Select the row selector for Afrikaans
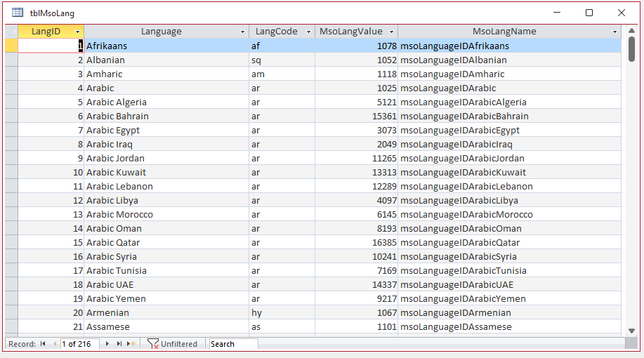Image resolution: width=644 pixels, height=358 pixels. (x=11, y=46)
